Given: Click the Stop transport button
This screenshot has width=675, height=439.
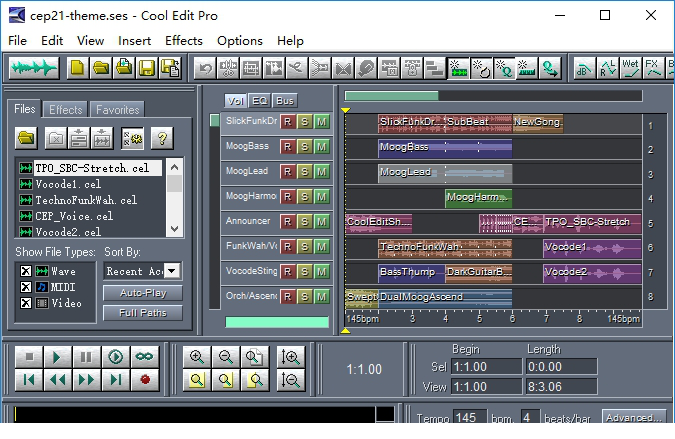Looking at the screenshot, I should pyautogui.click(x=29, y=357).
